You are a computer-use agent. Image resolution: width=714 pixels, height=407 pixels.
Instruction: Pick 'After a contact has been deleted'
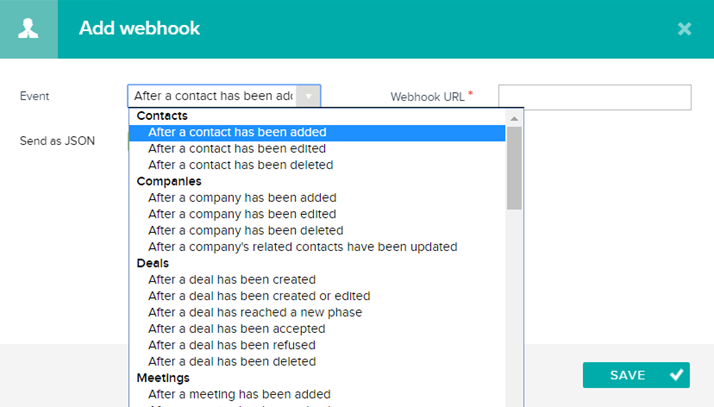point(240,165)
